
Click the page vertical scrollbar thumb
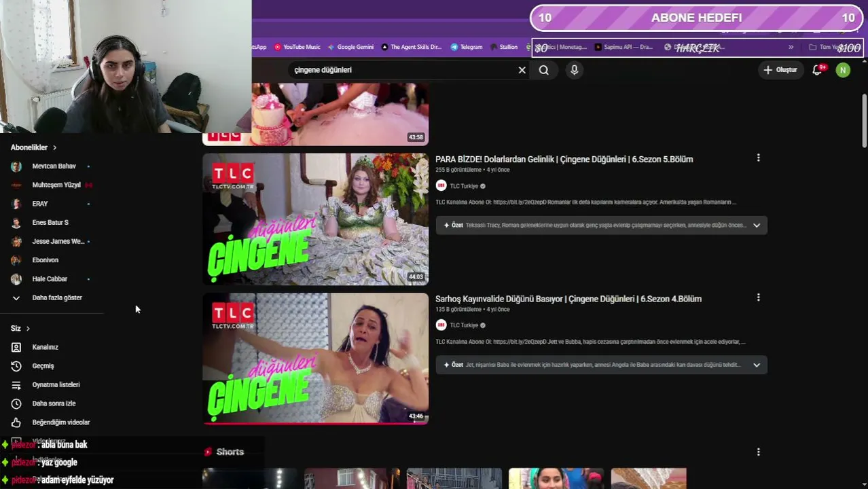[x=865, y=121]
